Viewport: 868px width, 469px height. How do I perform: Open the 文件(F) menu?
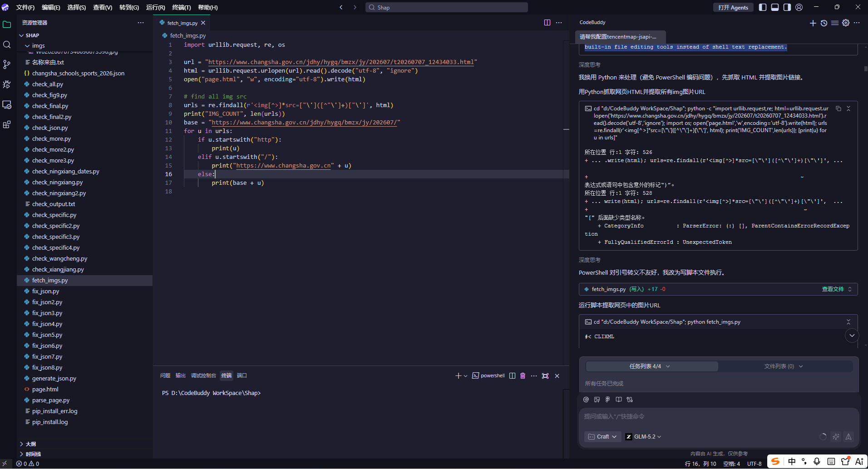point(25,7)
